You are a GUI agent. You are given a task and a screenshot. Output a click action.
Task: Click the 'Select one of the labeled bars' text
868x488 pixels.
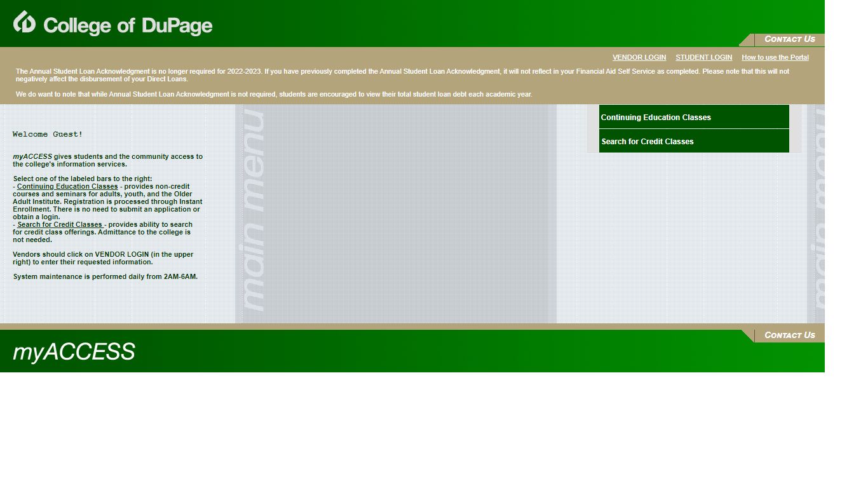[x=83, y=179]
